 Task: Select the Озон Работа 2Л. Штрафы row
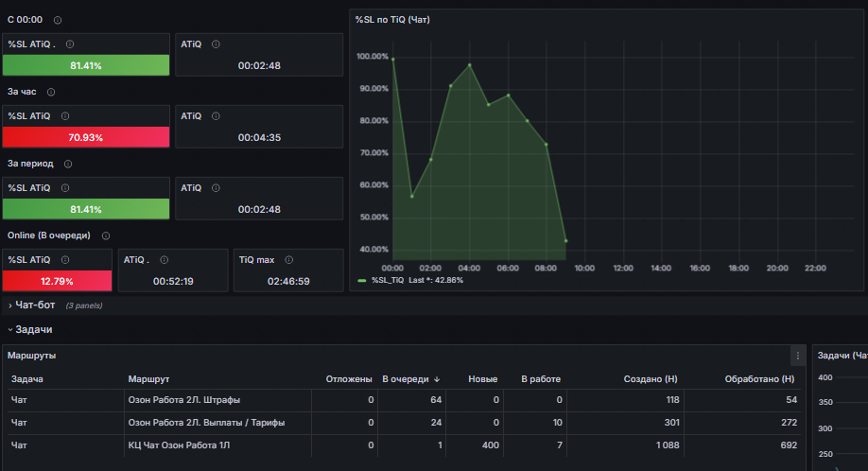point(404,400)
